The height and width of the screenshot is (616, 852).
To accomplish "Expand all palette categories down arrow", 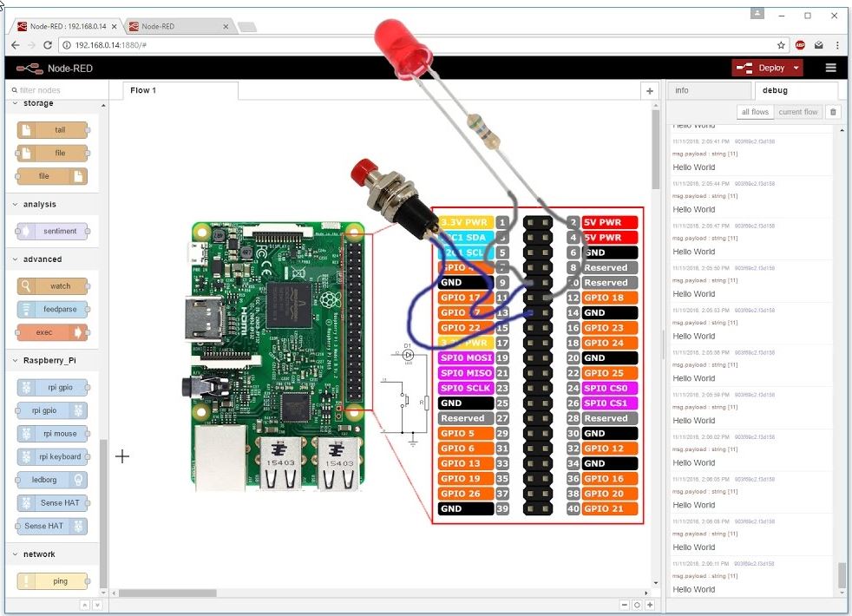I will point(97,605).
